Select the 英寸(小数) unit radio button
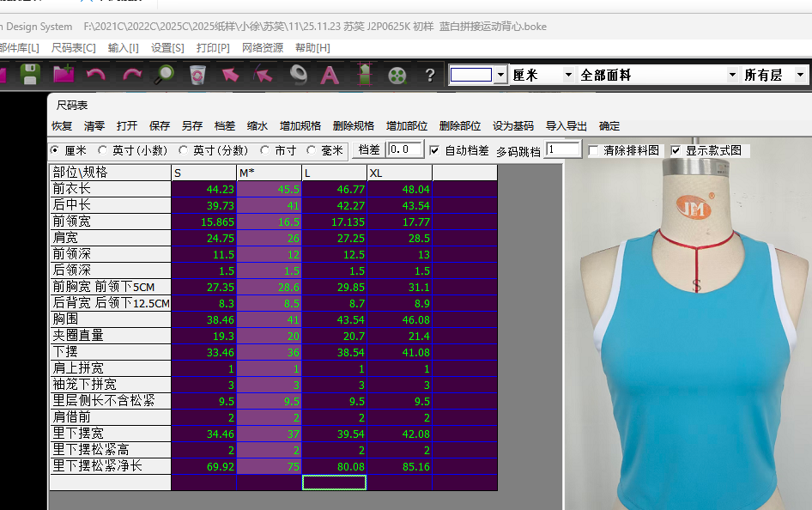 pos(103,150)
